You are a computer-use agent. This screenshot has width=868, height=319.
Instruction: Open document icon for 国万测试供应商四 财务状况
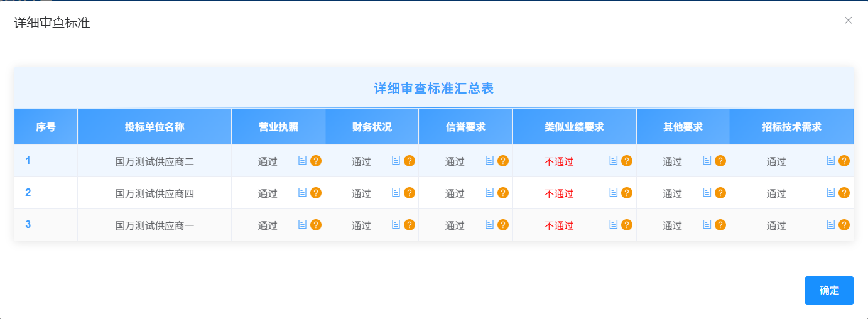[396, 192]
